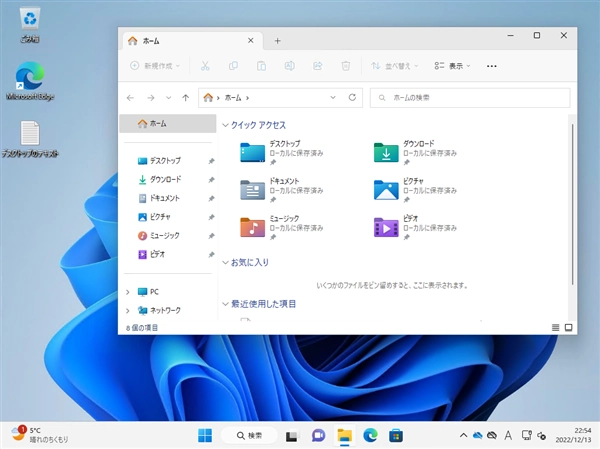
Task: Go forward with the right arrow button
Action: pos(151,98)
